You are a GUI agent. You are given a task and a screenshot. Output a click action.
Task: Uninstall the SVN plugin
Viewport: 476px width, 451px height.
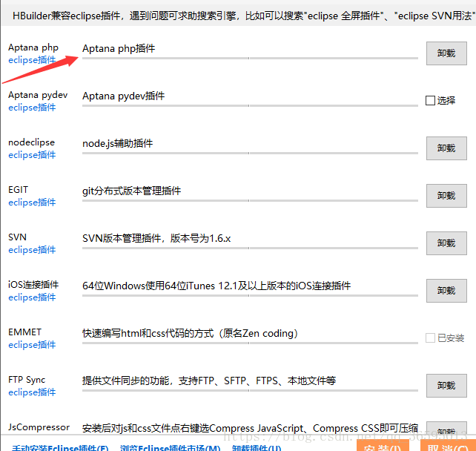point(446,243)
